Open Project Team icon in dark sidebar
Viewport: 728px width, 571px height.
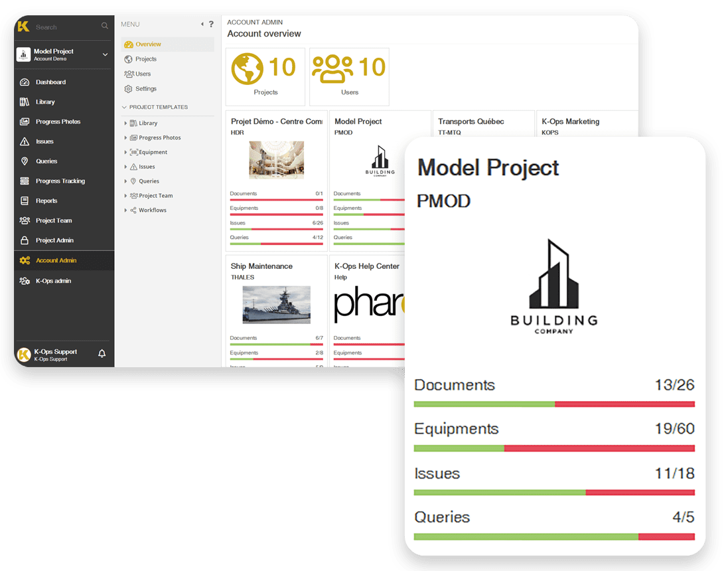click(x=25, y=220)
